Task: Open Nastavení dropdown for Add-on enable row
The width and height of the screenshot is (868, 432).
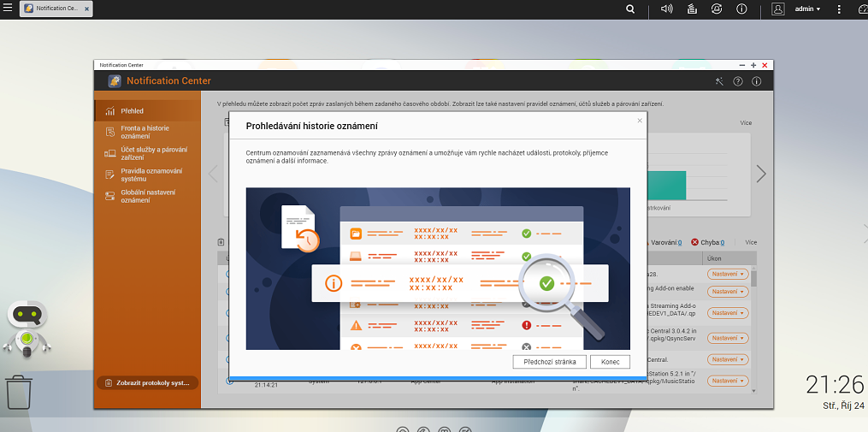Action: (728, 292)
